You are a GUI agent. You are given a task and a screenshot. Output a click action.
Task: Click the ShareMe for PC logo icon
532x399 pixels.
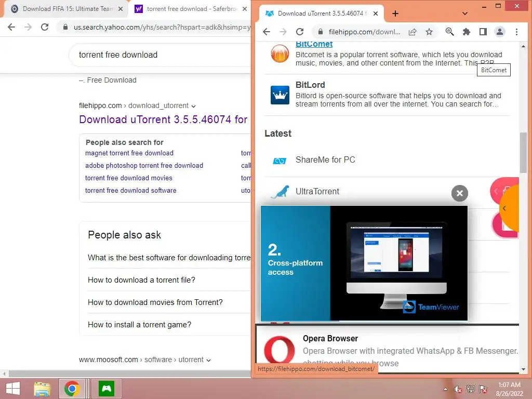pos(280,161)
